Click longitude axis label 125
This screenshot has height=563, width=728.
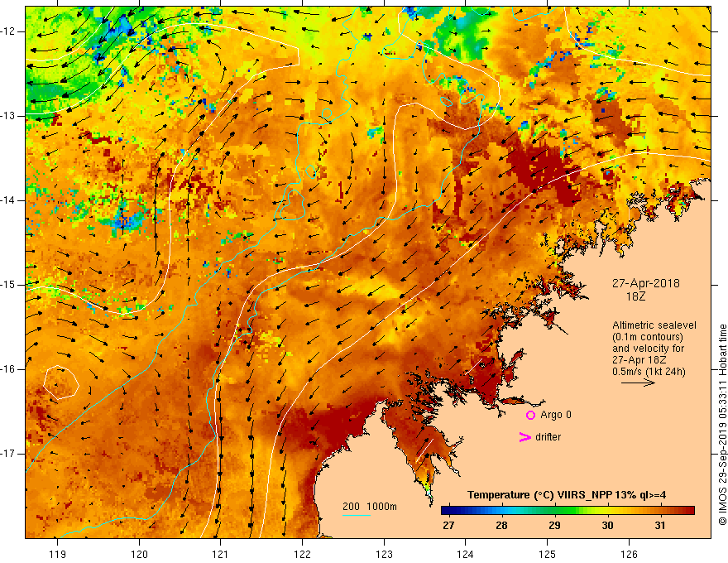pyautogui.click(x=548, y=554)
